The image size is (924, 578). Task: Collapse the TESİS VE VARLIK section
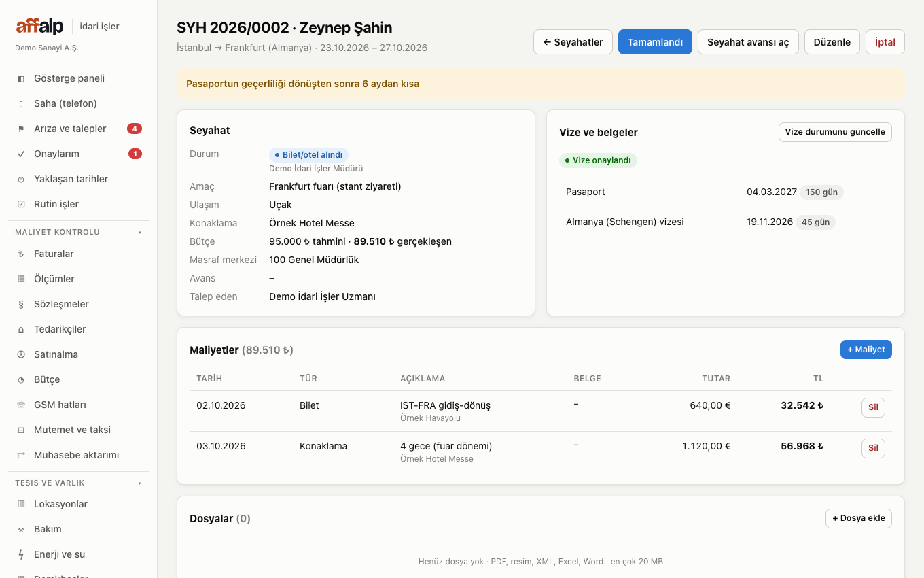[78, 483]
